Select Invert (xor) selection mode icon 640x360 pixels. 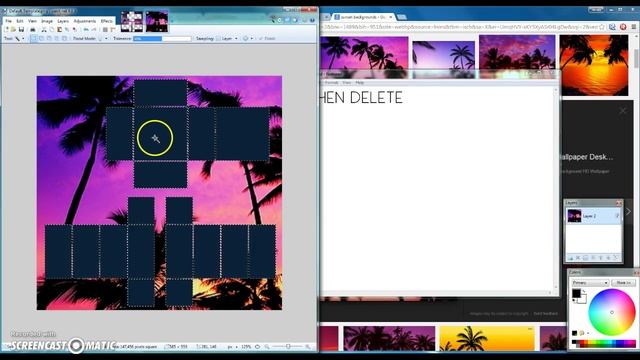[64, 38]
